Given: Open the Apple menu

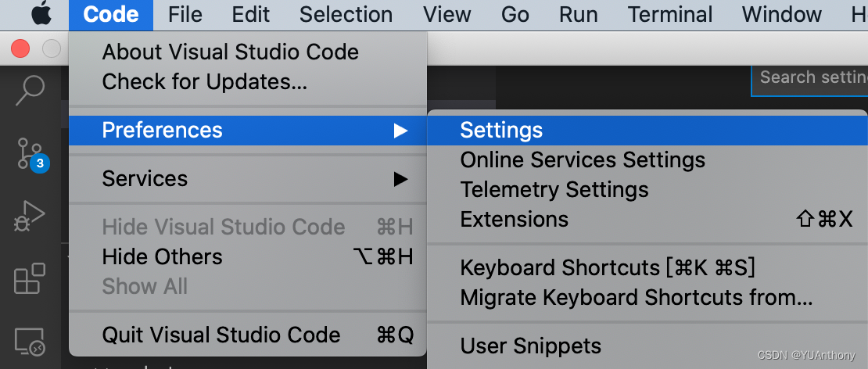Looking at the screenshot, I should (41, 14).
